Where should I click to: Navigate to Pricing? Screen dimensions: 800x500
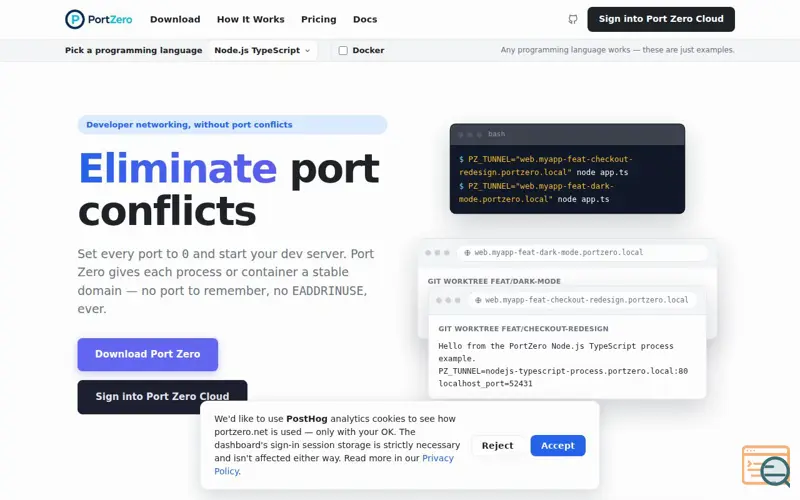tap(318, 19)
